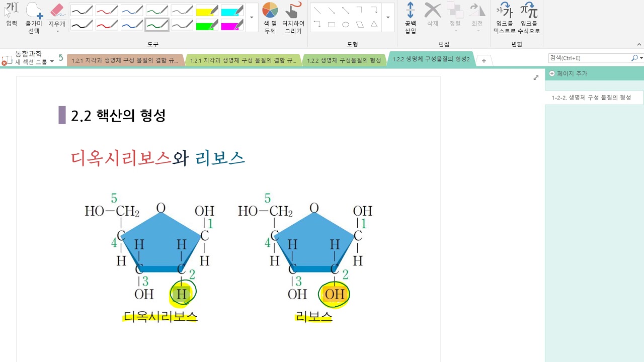The height and width of the screenshot is (362, 644).
Task: Expand page to full view
Action: pyautogui.click(x=536, y=77)
